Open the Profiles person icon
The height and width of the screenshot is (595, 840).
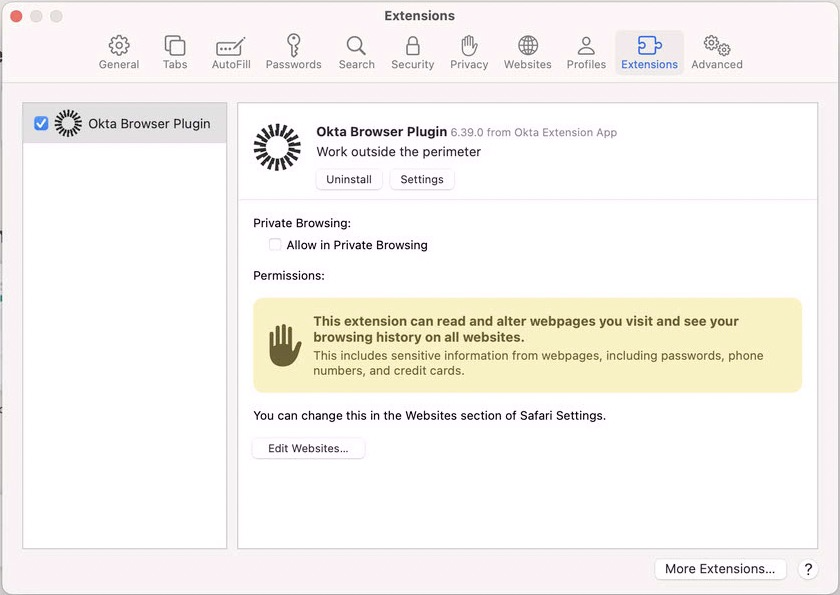pos(586,46)
